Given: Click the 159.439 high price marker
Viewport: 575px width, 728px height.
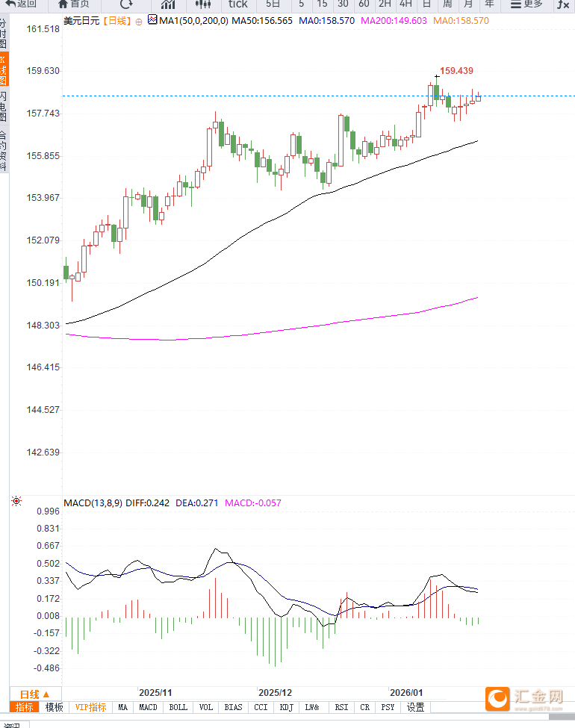Looking at the screenshot, I should tap(456, 71).
